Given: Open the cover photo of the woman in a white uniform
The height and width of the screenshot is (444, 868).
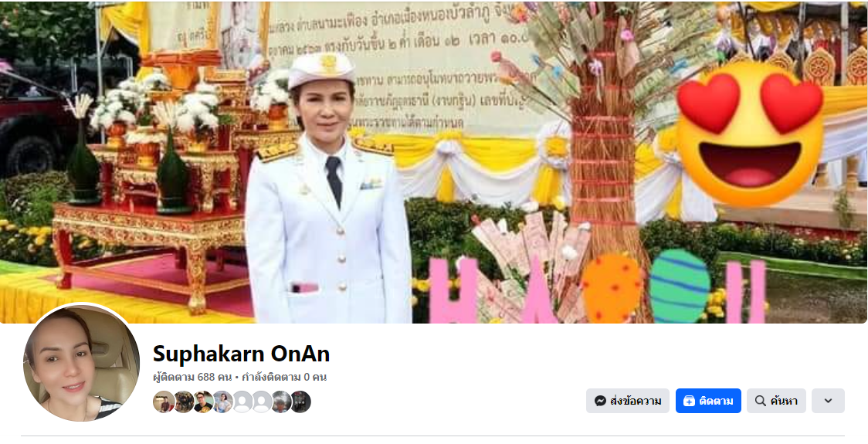Looking at the screenshot, I should tap(434, 162).
